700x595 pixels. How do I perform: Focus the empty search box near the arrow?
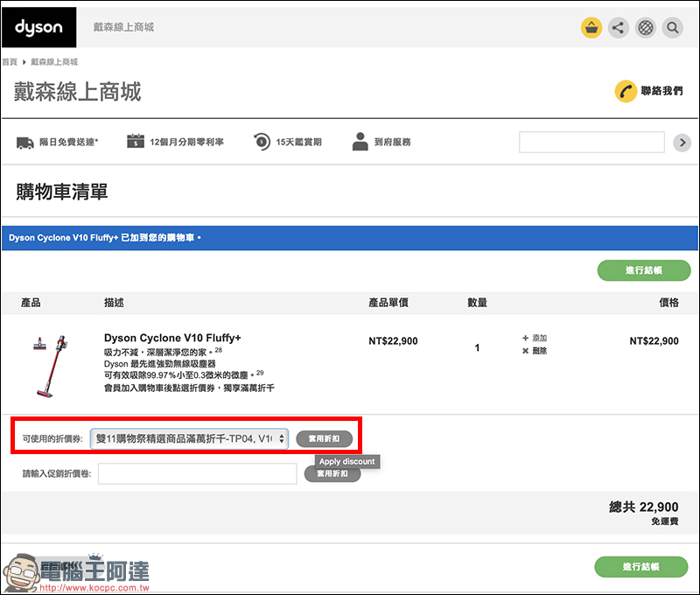click(x=591, y=143)
